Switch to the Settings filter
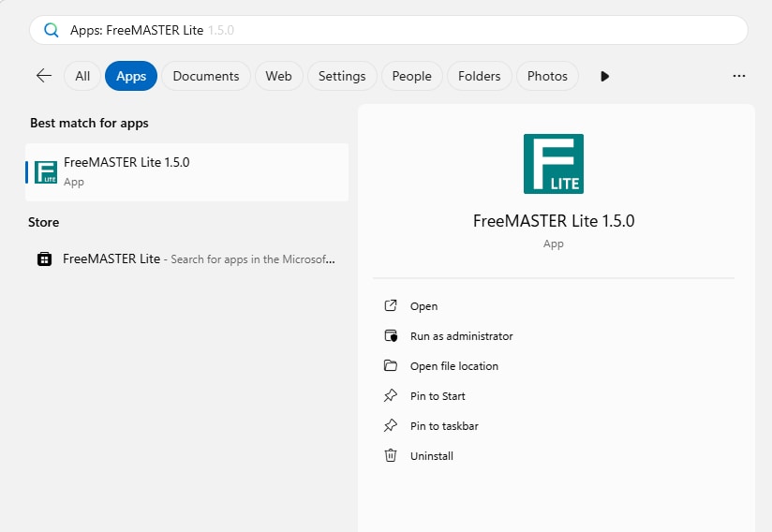The width and height of the screenshot is (772, 532). [342, 76]
